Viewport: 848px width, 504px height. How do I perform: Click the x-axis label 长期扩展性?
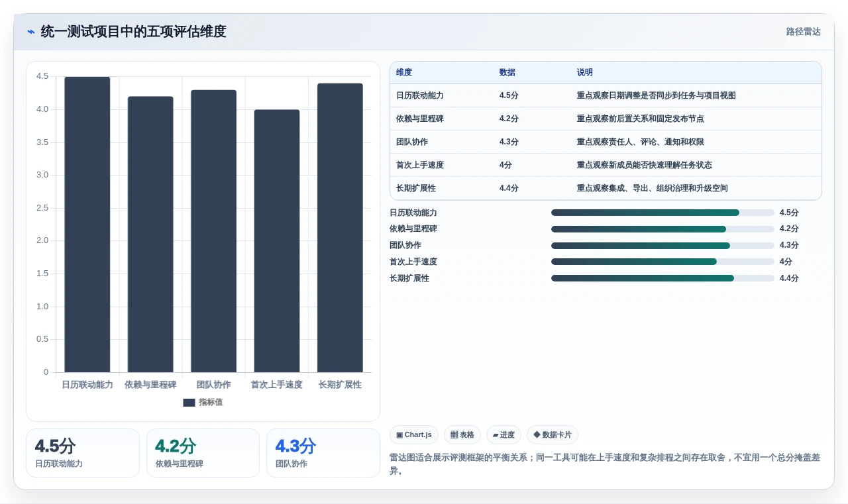[340, 385]
